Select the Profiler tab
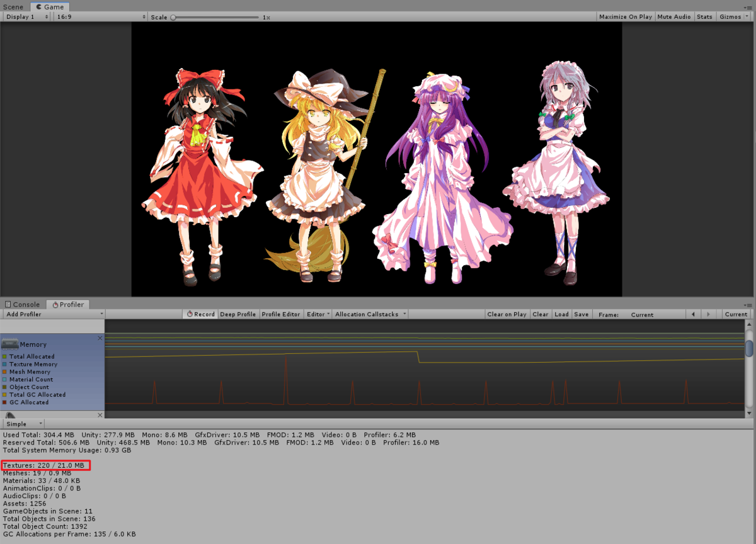Screen dimensions: 756x544 point(68,304)
